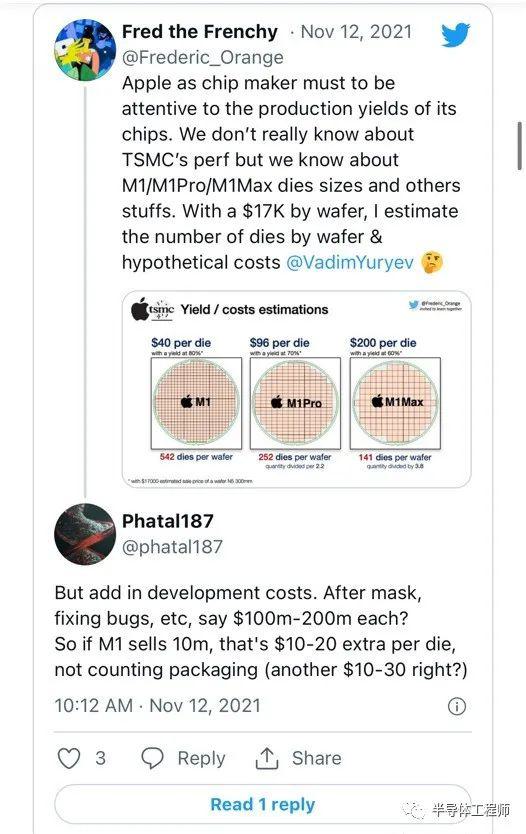526x834 pixels.
Task: Click the @phatal187 handle
Action: coord(172,547)
